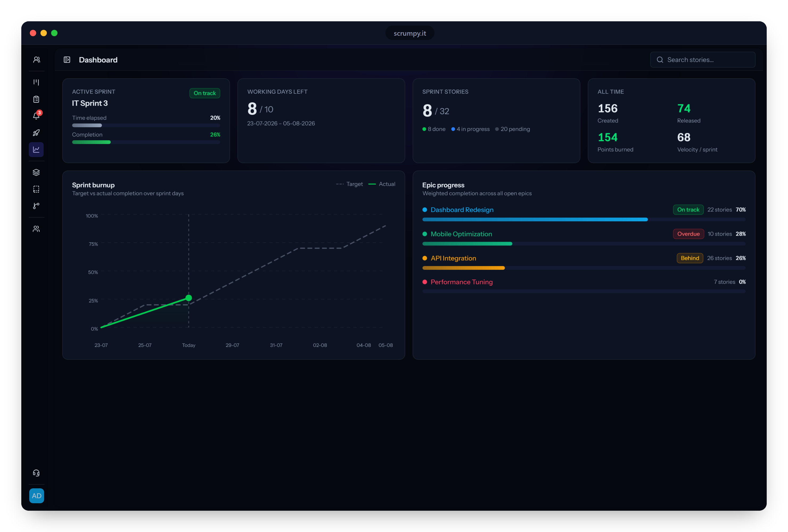Open the Dashboard Redesign epic
788x532 pixels.
462,210
